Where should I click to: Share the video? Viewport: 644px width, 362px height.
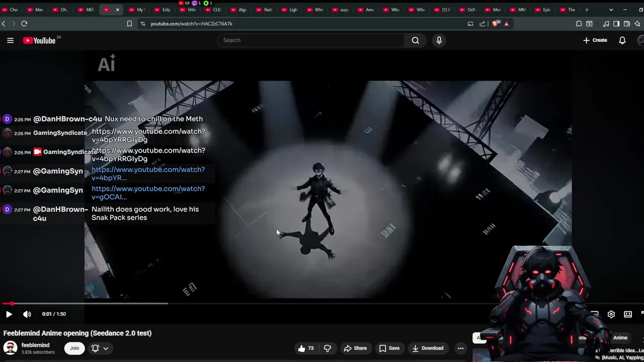click(x=355, y=348)
